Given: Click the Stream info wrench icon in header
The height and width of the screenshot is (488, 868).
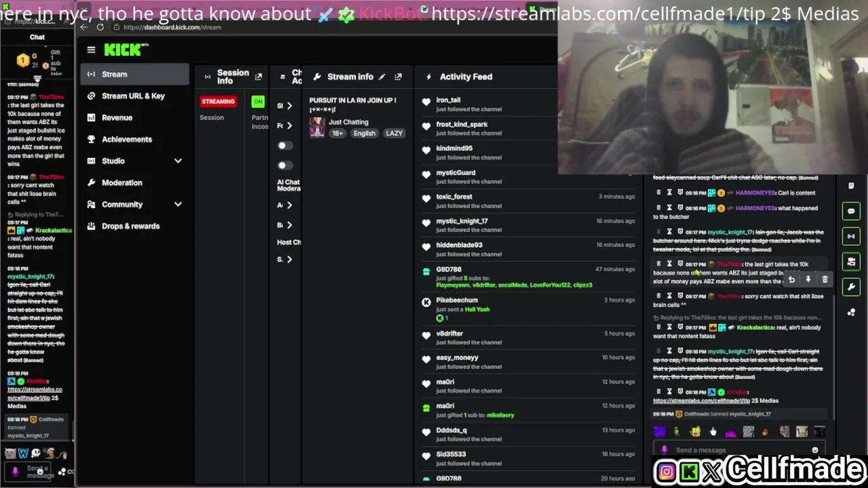Looking at the screenshot, I should click(317, 77).
